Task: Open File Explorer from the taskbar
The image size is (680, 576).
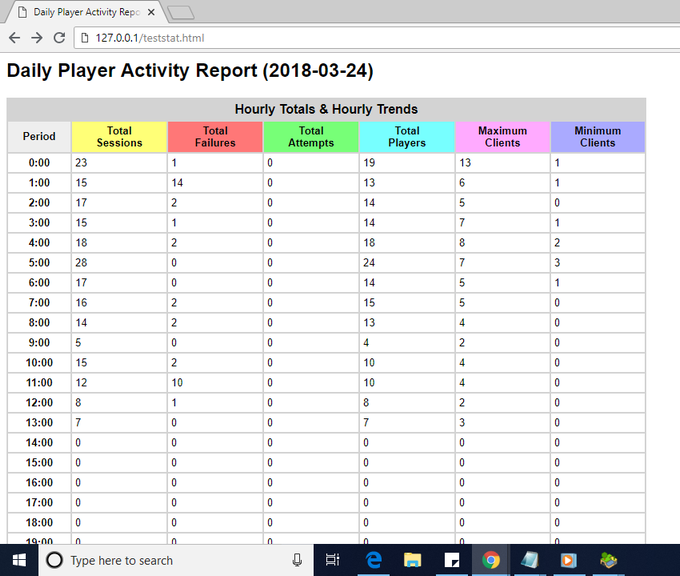Action: [412, 560]
